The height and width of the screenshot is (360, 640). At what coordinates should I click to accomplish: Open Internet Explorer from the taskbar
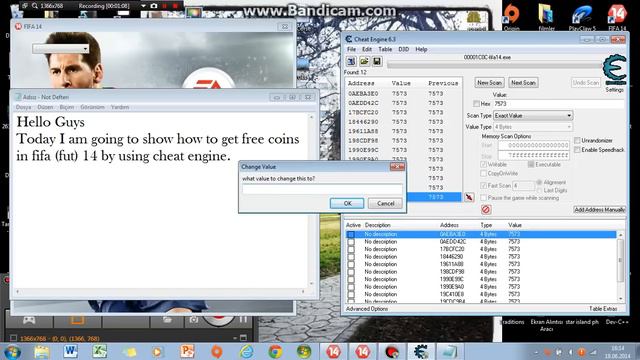(x=246, y=351)
